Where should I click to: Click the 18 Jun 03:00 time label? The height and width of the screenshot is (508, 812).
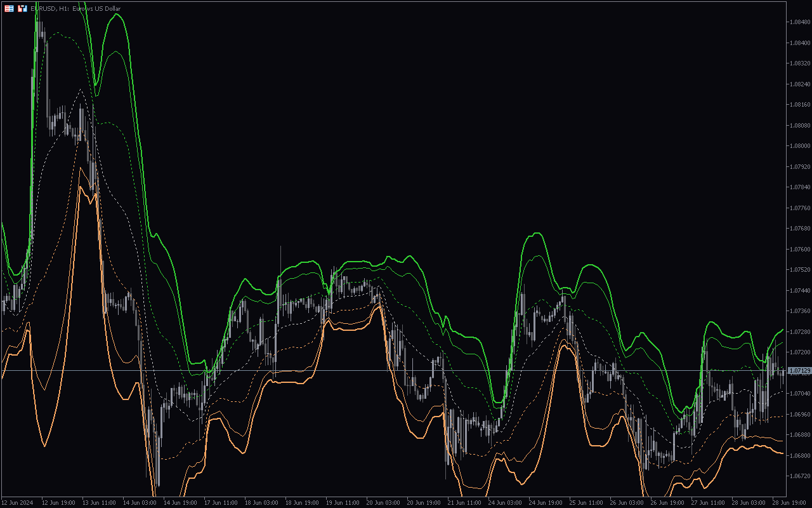(x=261, y=502)
